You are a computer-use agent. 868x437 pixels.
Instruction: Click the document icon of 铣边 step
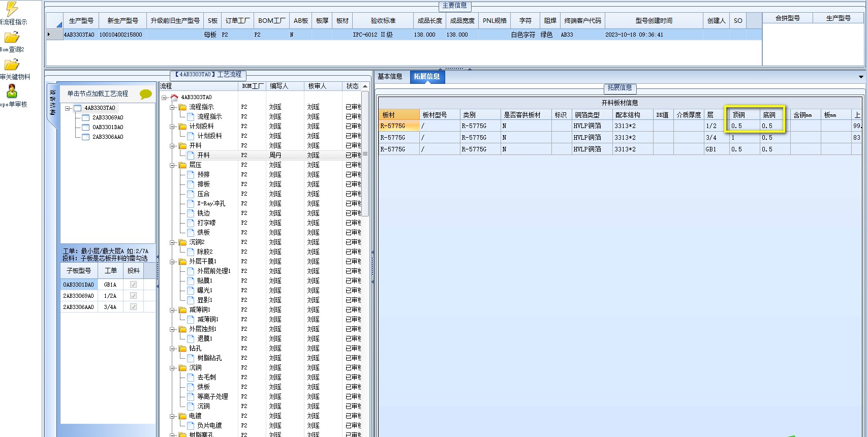191,213
